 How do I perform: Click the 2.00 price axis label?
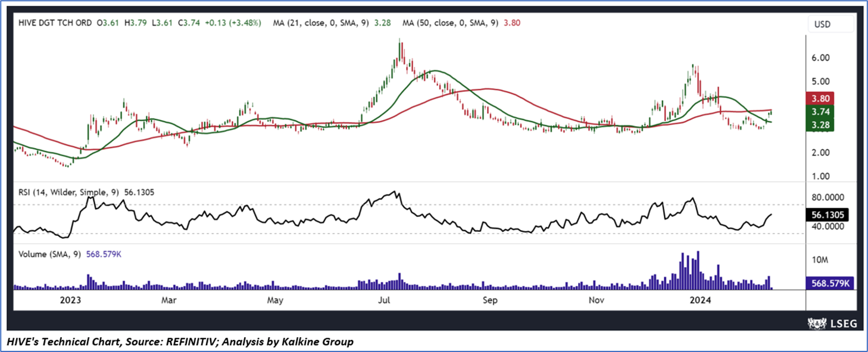[x=822, y=153]
